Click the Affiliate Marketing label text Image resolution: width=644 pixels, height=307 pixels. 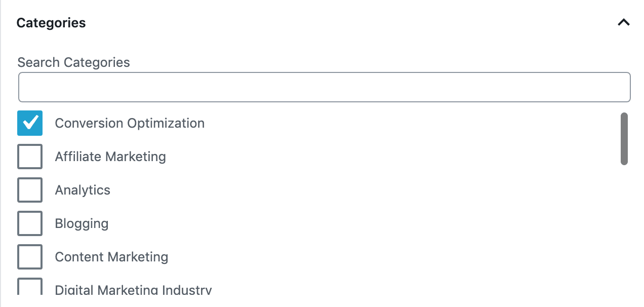[110, 157]
